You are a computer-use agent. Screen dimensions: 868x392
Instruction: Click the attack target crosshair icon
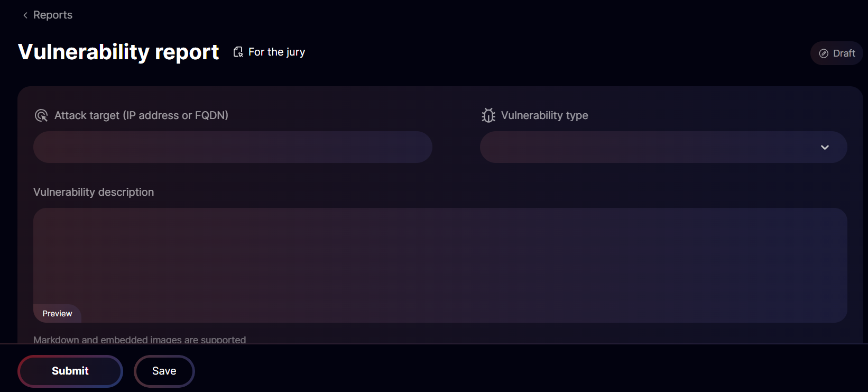point(41,115)
